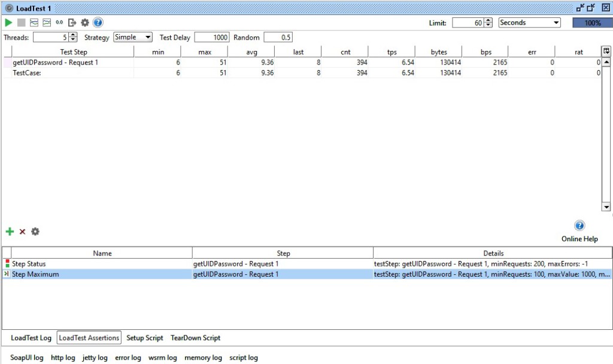Sort by bytes column header

439,52
